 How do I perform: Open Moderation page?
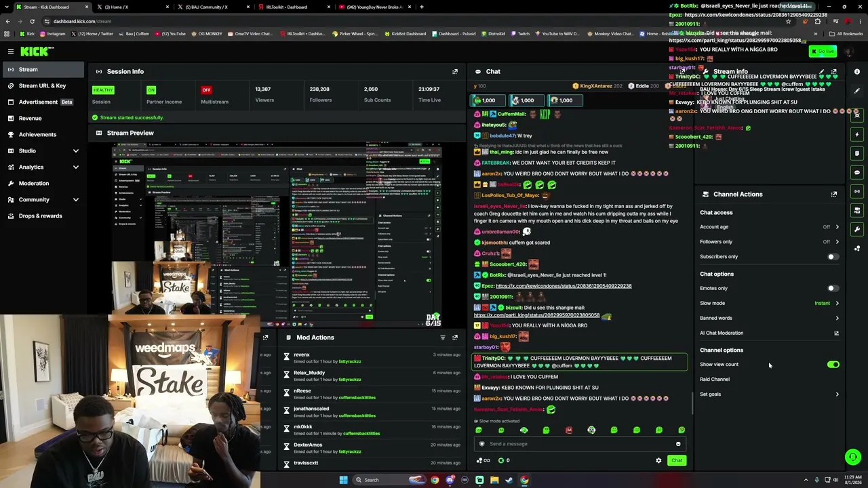click(x=42, y=183)
